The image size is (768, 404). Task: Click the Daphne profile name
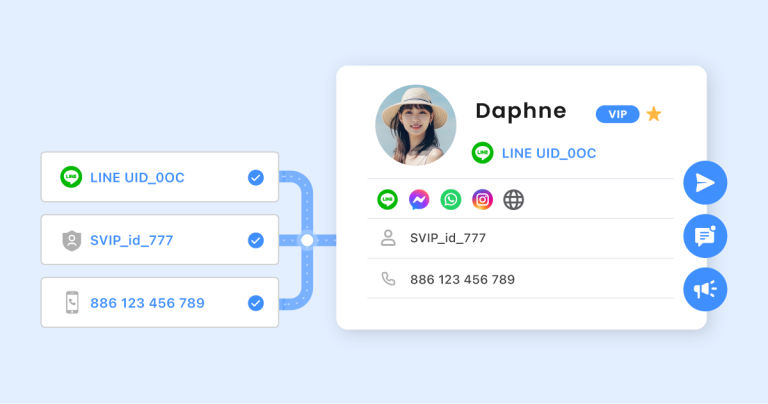pyautogui.click(x=521, y=111)
